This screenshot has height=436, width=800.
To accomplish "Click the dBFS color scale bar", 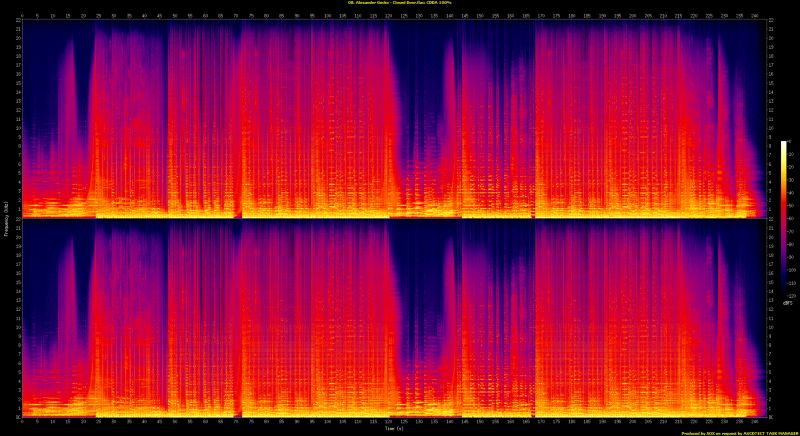I will pyautogui.click(x=783, y=220).
